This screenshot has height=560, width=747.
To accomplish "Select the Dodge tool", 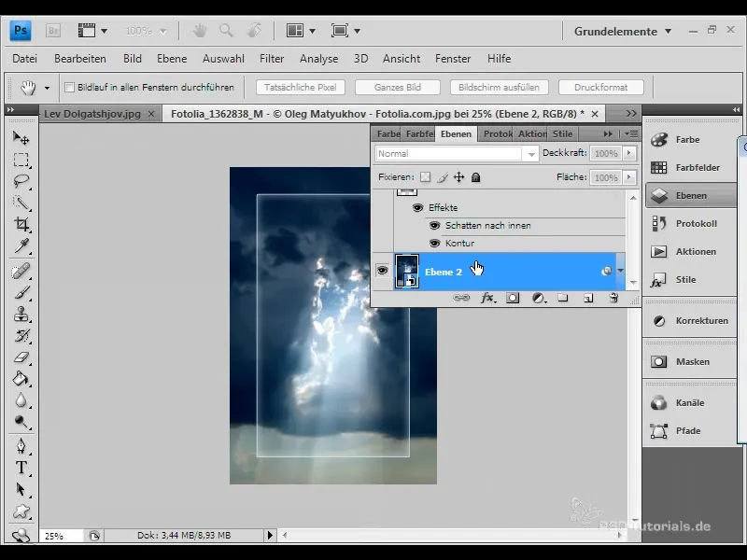I will [21, 422].
